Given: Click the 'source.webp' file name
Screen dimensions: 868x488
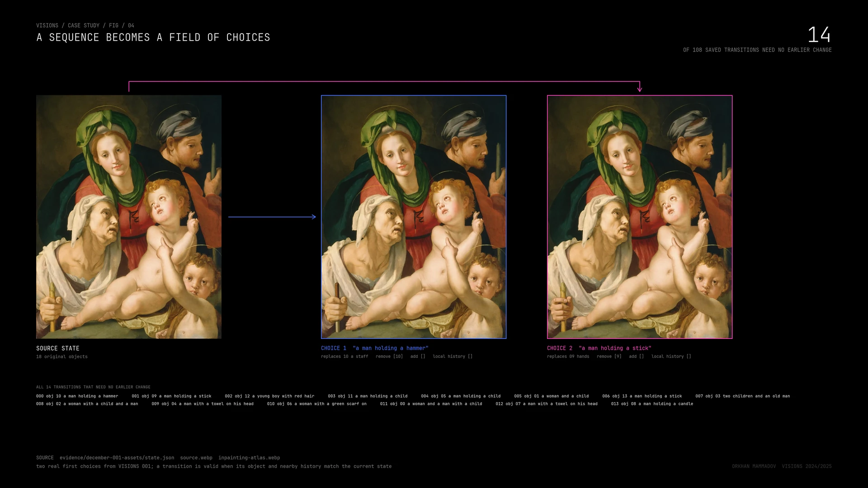Looking at the screenshot, I should click(x=196, y=458).
